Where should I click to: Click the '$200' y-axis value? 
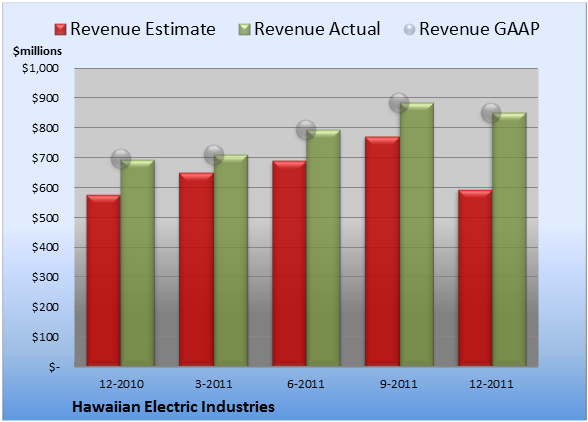click(x=45, y=307)
